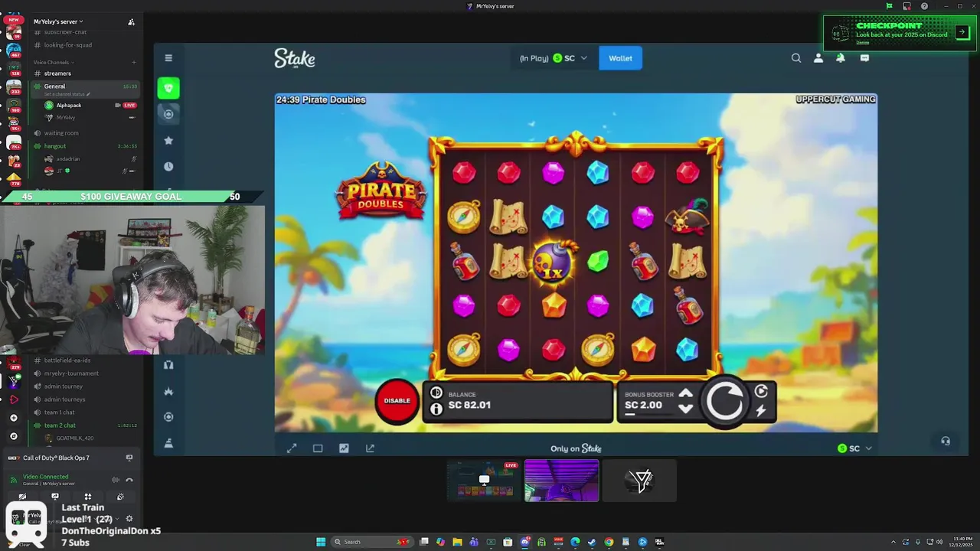The width and height of the screenshot is (980, 551).
Task: Open the soundboard icon
Action: [120, 497]
